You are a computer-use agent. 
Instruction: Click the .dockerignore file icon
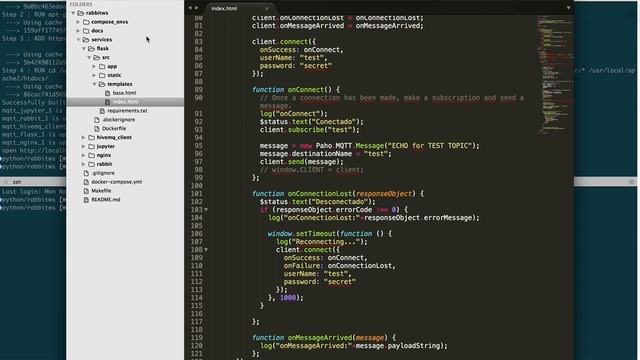pyautogui.click(x=97, y=120)
